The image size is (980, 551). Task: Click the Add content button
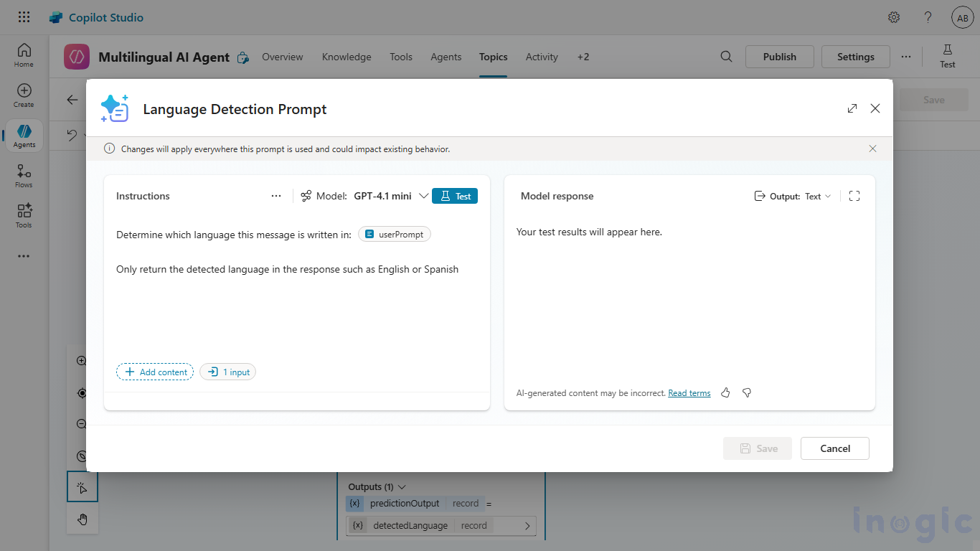click(155, 372)
